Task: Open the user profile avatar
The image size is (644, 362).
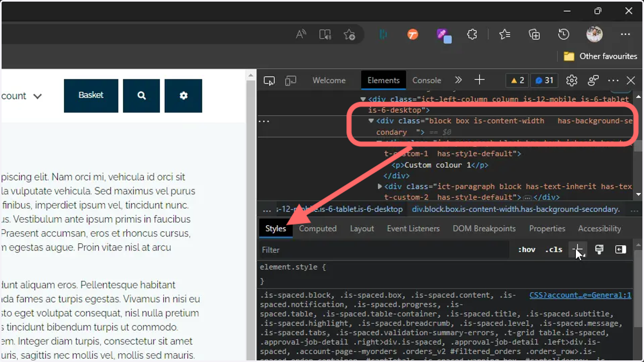Action: point(595,34)
